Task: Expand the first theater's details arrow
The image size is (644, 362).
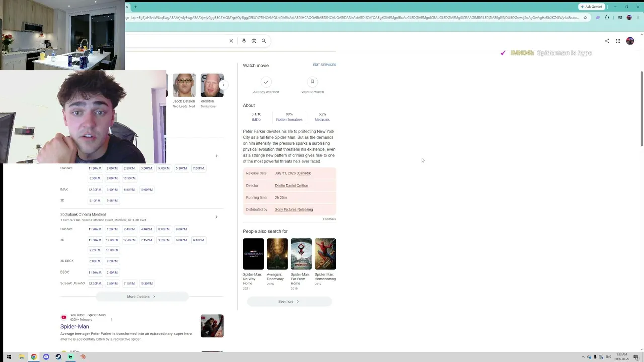Action: [217, 156]
